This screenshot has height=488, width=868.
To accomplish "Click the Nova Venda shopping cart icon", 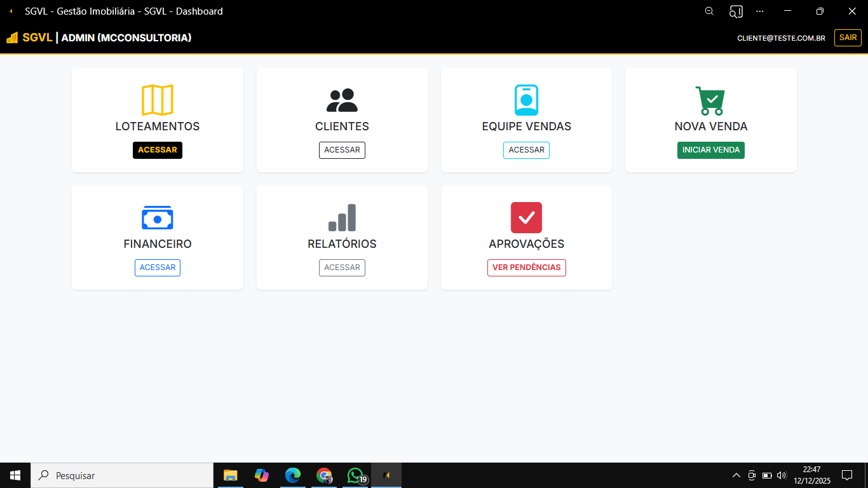I will tap(710, 99).
